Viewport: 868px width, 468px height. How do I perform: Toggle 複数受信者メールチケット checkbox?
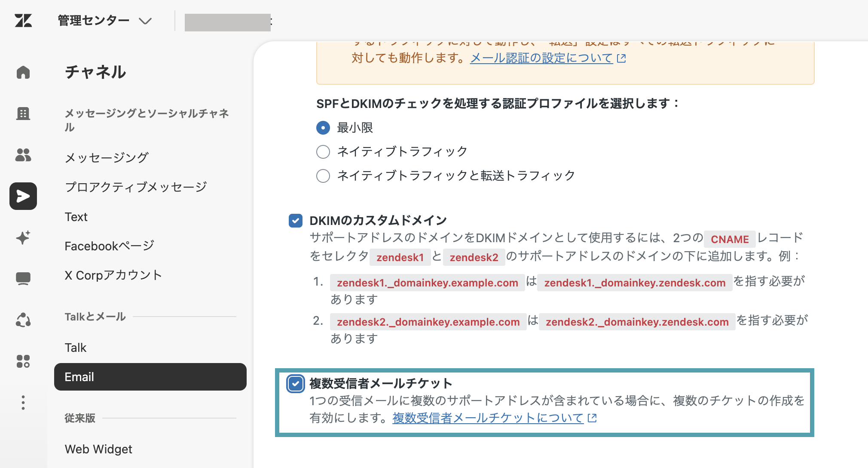(x=296, y=384)
